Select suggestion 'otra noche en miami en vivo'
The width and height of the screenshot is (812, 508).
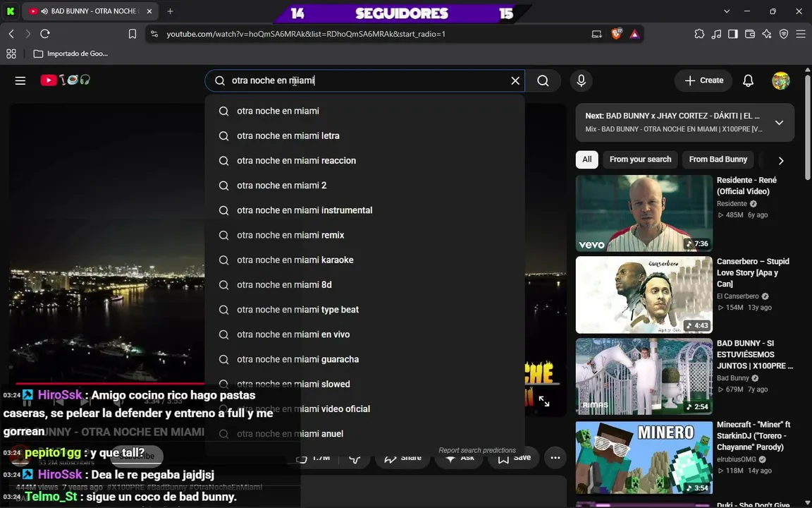click(364, 335)
